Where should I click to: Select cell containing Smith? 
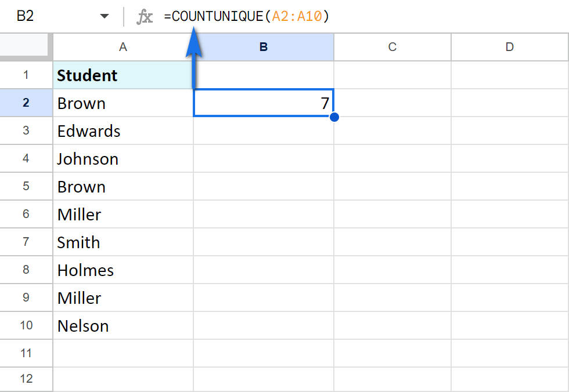click(123, 242)
